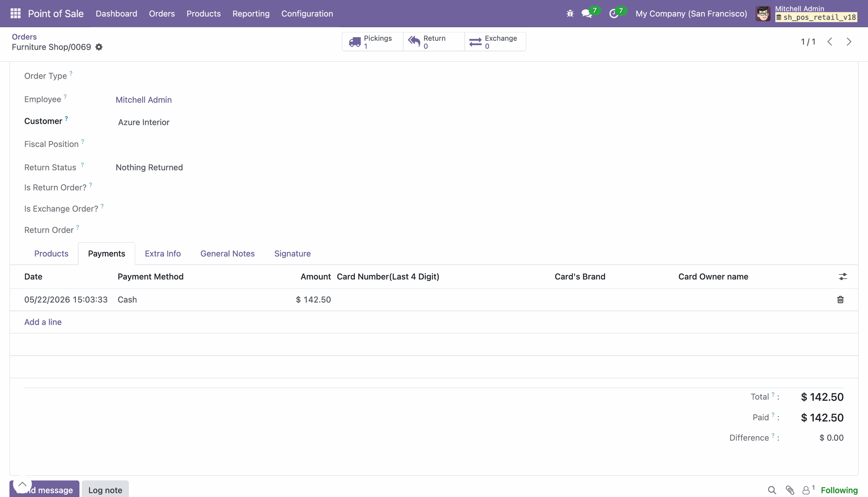The width and height of the screenshot is (868, 497).
Task: Open the gear actions menu beside order name
Action: (99, 47)
